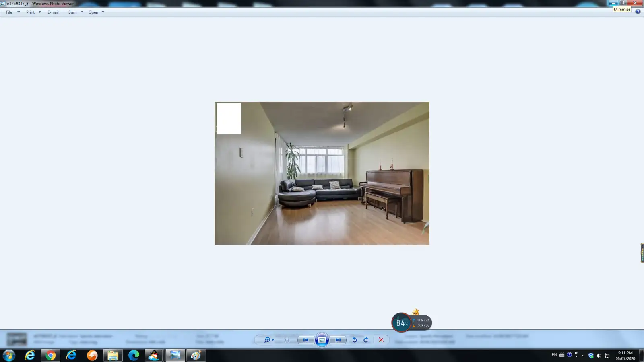The height and width of the screenshot is (362, 644).
Task: Open the volume speaker tray icon
Action: tap(599, 356)
